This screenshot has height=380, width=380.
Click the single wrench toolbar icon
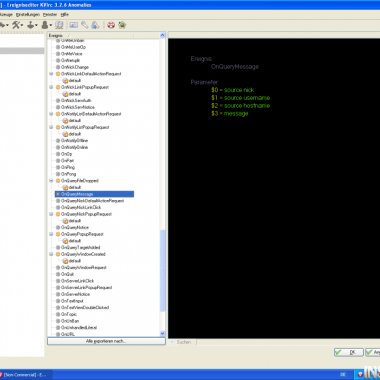tap(84, 25)
